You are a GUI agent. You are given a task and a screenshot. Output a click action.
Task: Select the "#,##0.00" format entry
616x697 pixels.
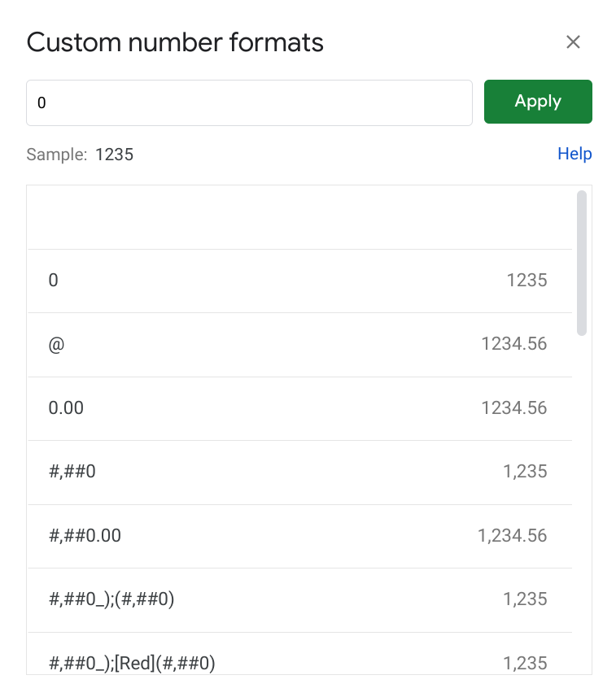[x=85, y=536]
